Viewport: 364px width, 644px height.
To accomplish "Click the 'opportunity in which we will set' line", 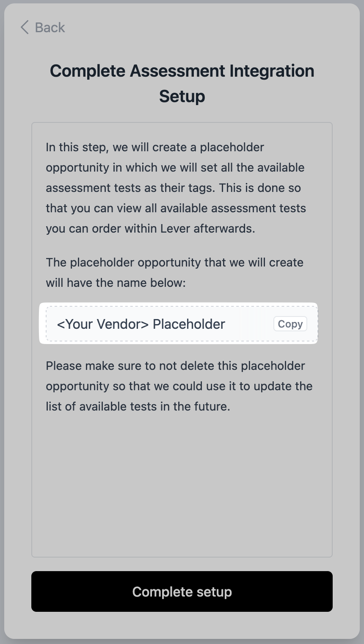I will (x=175, y=167).
